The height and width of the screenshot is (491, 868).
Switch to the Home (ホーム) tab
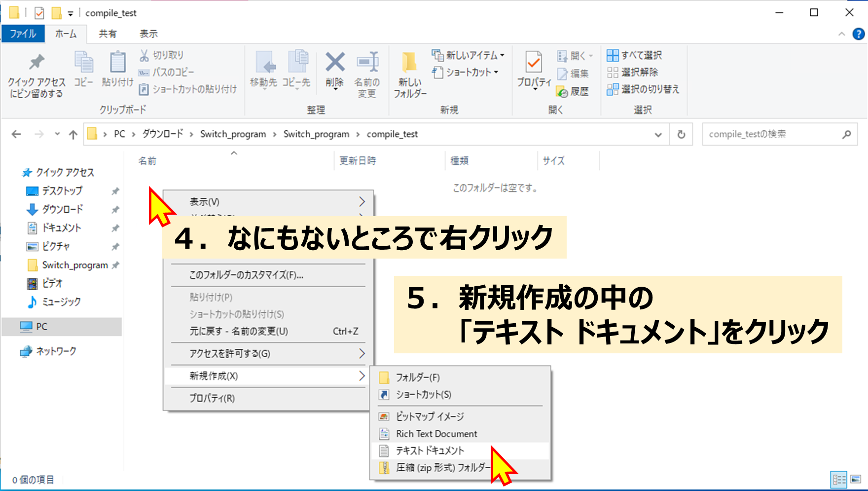(66, 34)
